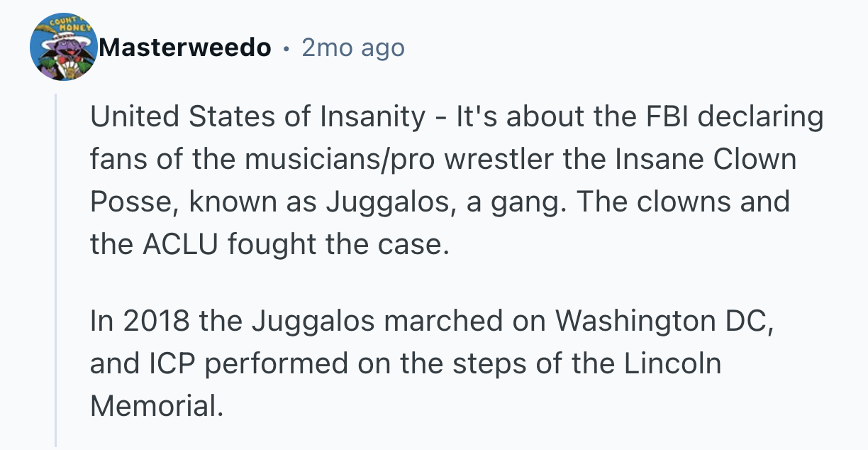
Task: Click the word "Posse," in the comment
Action: (x=133, y=202)
